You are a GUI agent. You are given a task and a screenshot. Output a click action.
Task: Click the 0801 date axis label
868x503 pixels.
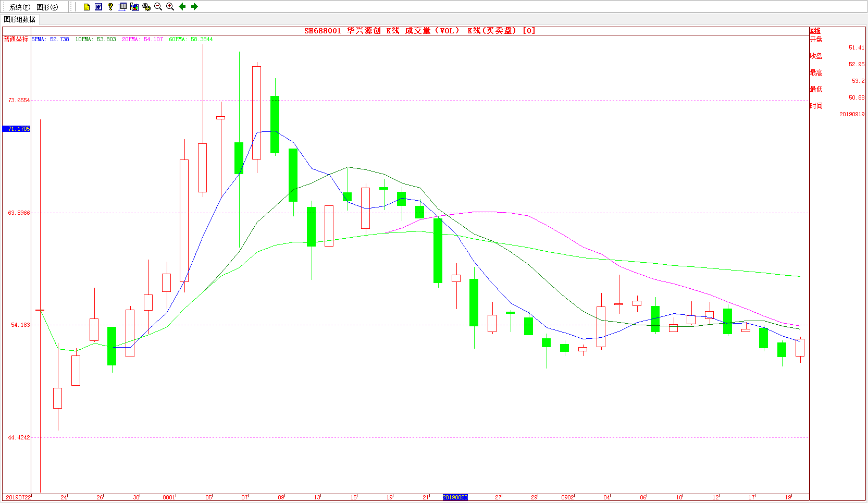pyautogui.click(x=169, y=497)
